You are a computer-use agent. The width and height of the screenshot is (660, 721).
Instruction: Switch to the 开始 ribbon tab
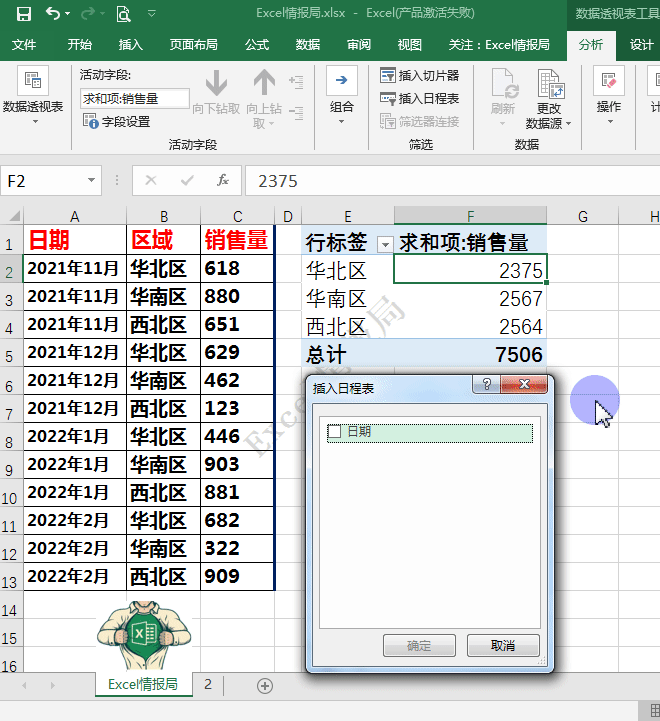[x=80, y=45]
